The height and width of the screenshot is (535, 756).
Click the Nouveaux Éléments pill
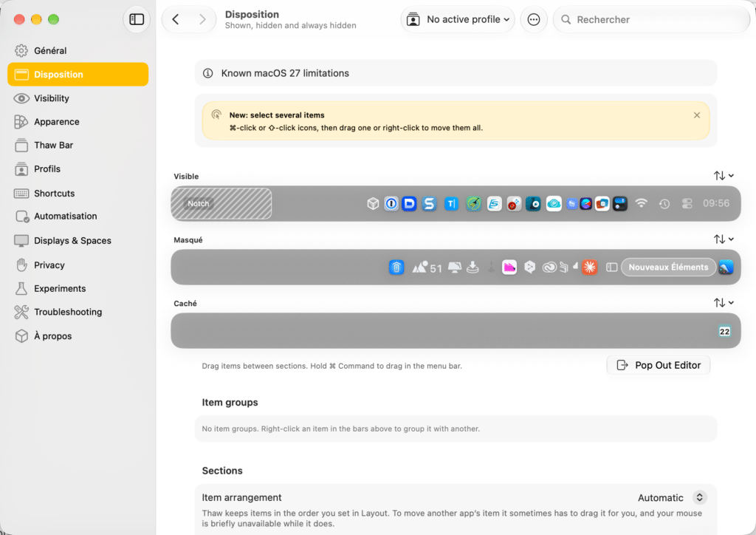click(668, 267)
